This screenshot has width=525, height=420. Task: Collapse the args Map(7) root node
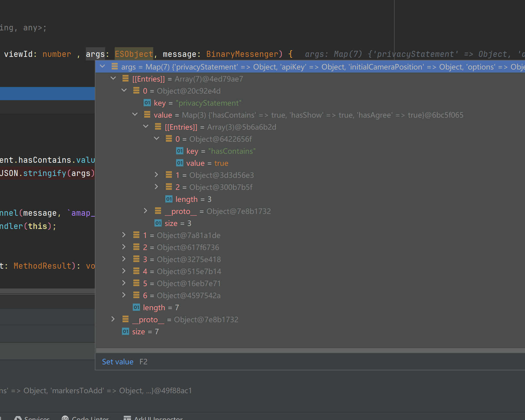(102, 66)
